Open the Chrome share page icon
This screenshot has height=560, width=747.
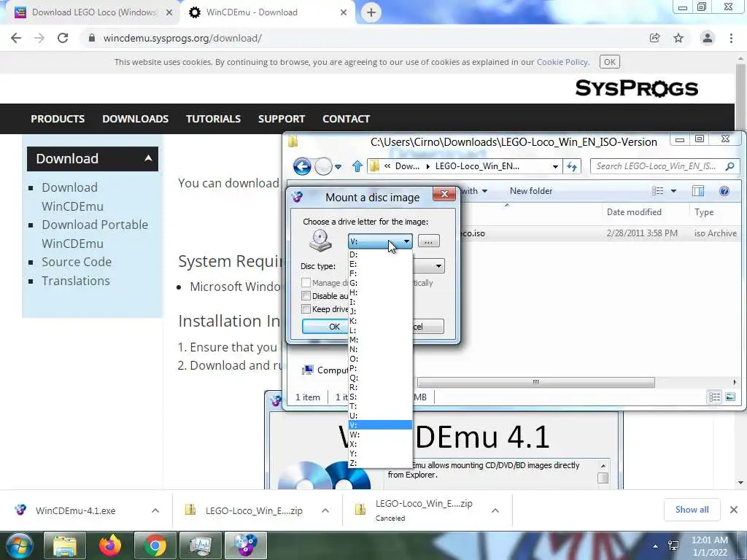pyautogui.click(x=655, y=38)
